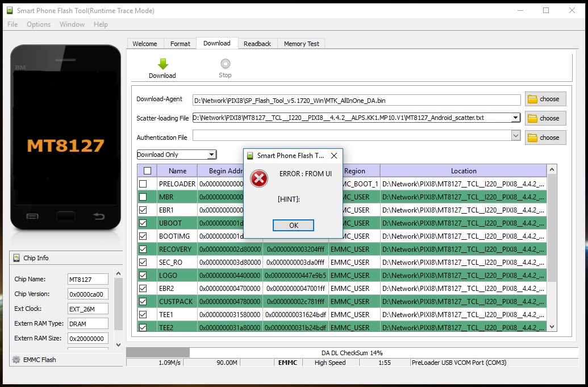The height and width of the screenshot is (387, 588).
Task: Uncheck the RECOVERY row checkbox
Action: (x=143, y=249)
